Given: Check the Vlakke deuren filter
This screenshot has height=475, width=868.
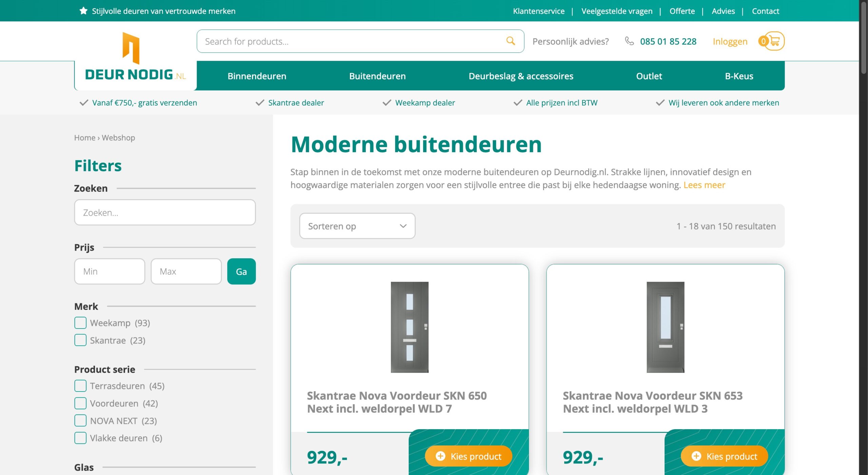Looking at the screenshot, I should (80, 438).
